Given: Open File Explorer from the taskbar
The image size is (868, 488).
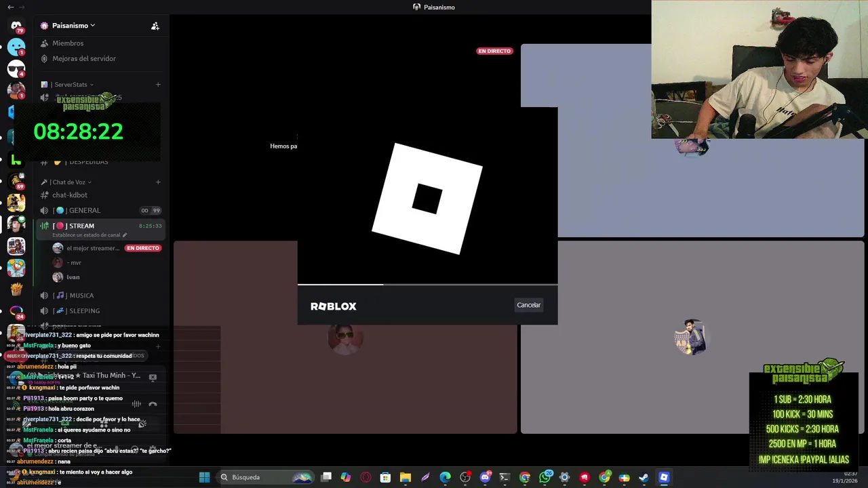Looking at the screenshot, I should [405, 477].
